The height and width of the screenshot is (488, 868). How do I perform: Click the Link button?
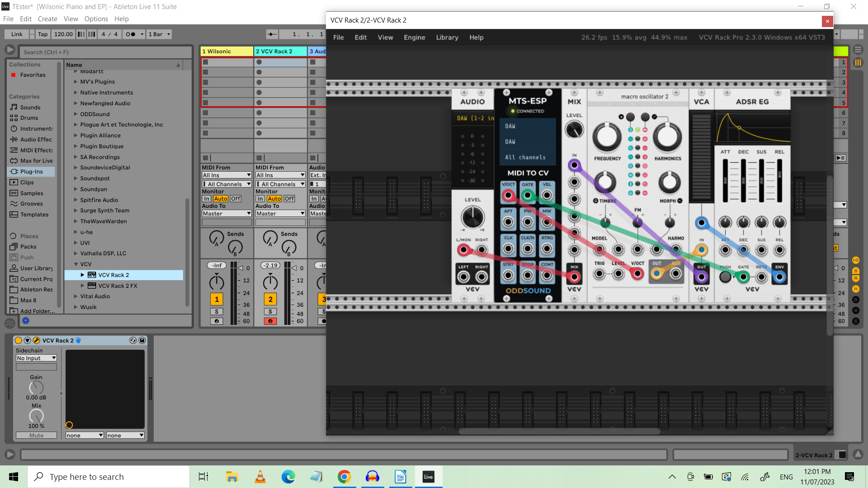[17, 34]
